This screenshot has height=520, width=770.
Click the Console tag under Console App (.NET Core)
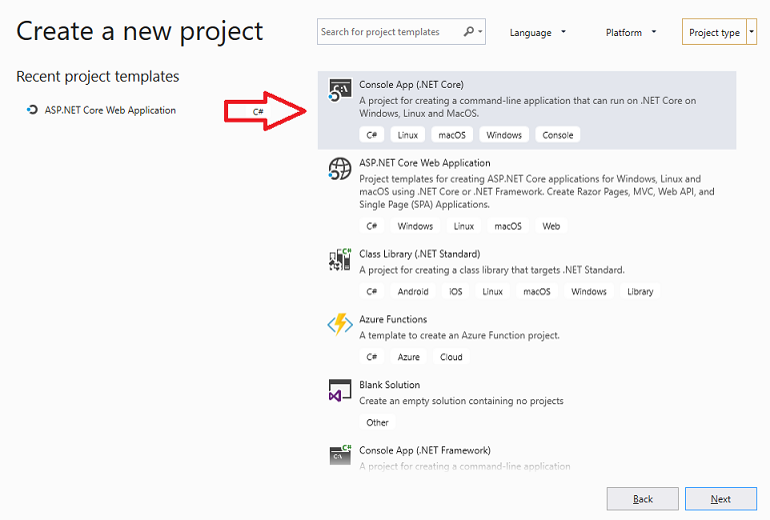[557, 135]
